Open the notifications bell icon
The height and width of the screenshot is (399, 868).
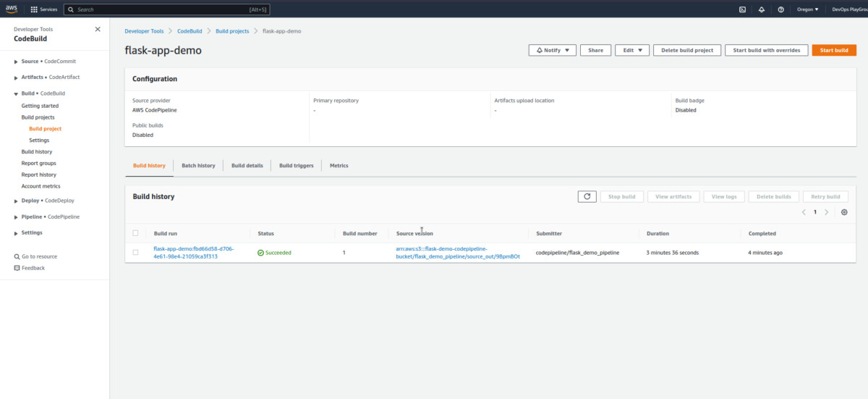coord(762,9)
